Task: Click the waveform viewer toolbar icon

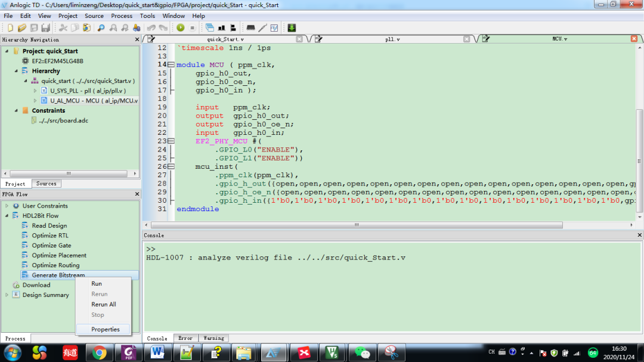Action: click(x=274, y=28)
